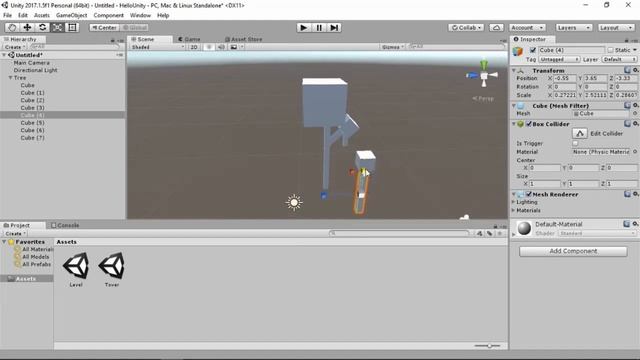Click the Add Component button
Viewport: 640px width, 360px height.
(573, 251)
